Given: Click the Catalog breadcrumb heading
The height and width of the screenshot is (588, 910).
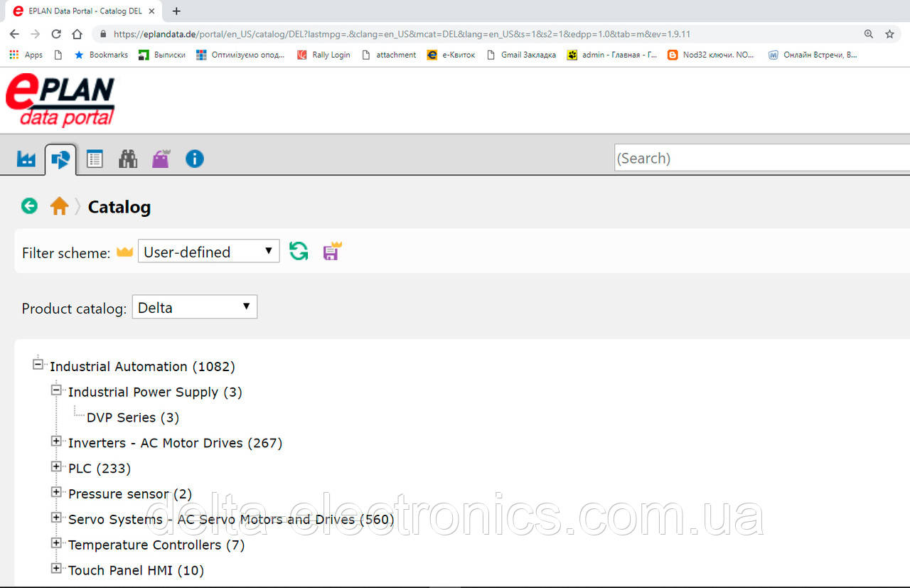Looking at the screenshot, I should click(119, 207).
